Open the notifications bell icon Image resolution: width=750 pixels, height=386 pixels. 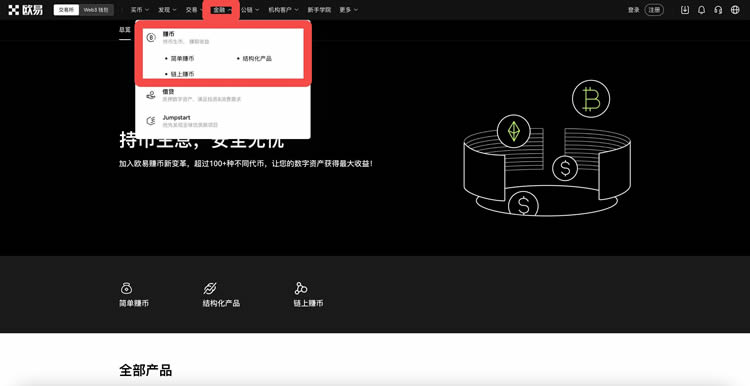(702, 10)
